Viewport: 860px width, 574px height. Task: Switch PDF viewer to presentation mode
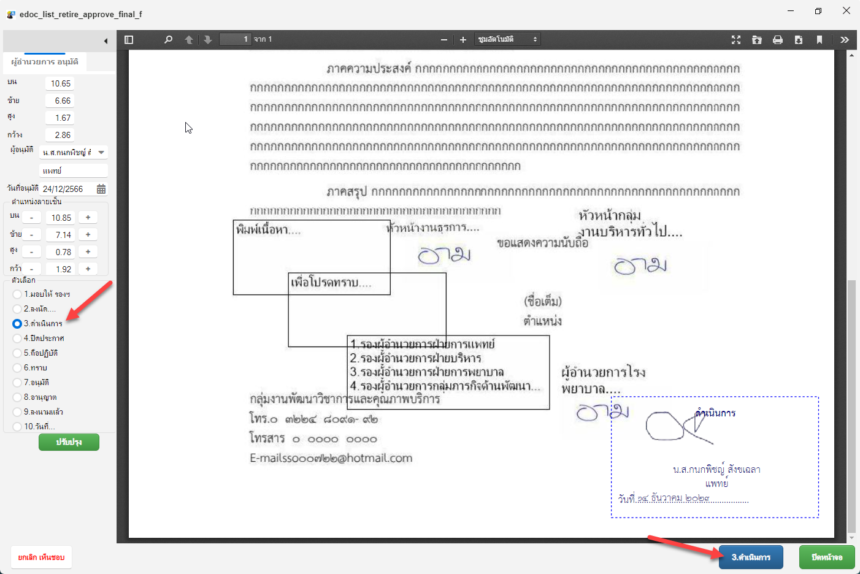tap(736, 40)
